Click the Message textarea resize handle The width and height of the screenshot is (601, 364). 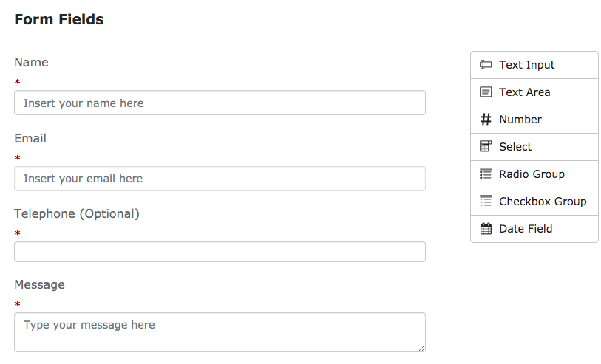(x=421, y=348)
